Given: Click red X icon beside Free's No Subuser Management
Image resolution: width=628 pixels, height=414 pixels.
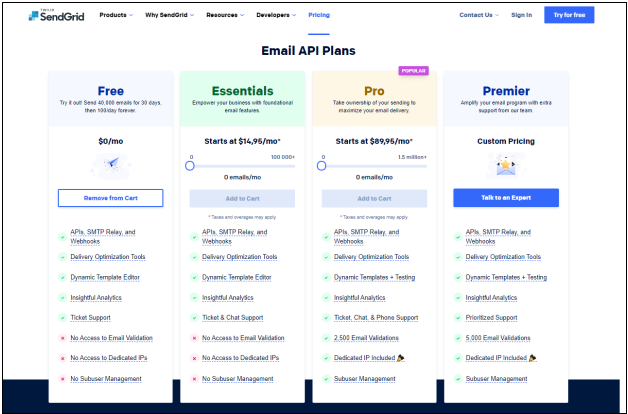Looking at the screenshot, I should (x=62, y=379).
